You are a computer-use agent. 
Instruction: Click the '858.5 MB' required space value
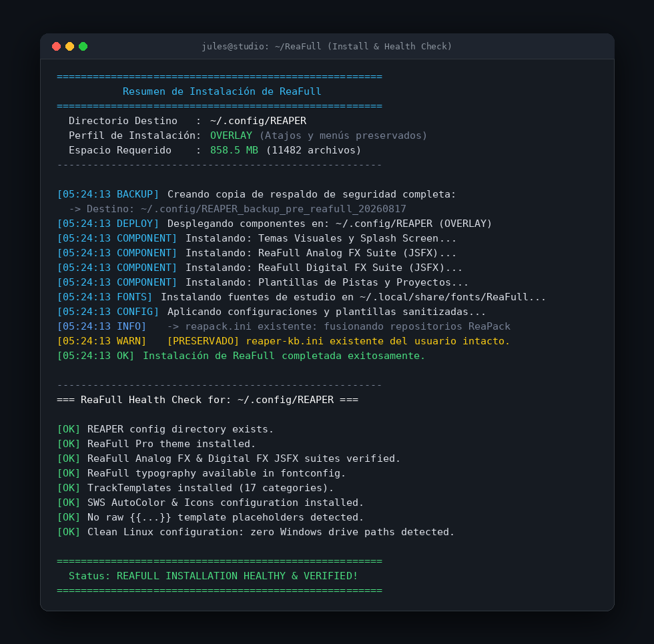pyautogui.click(x=234, y=150)
